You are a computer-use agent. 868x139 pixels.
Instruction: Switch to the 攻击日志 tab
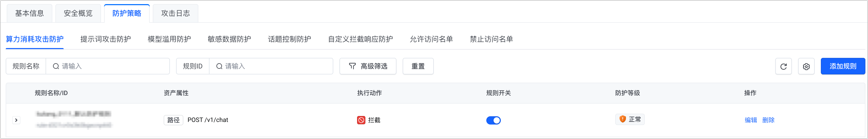point(175,13)
